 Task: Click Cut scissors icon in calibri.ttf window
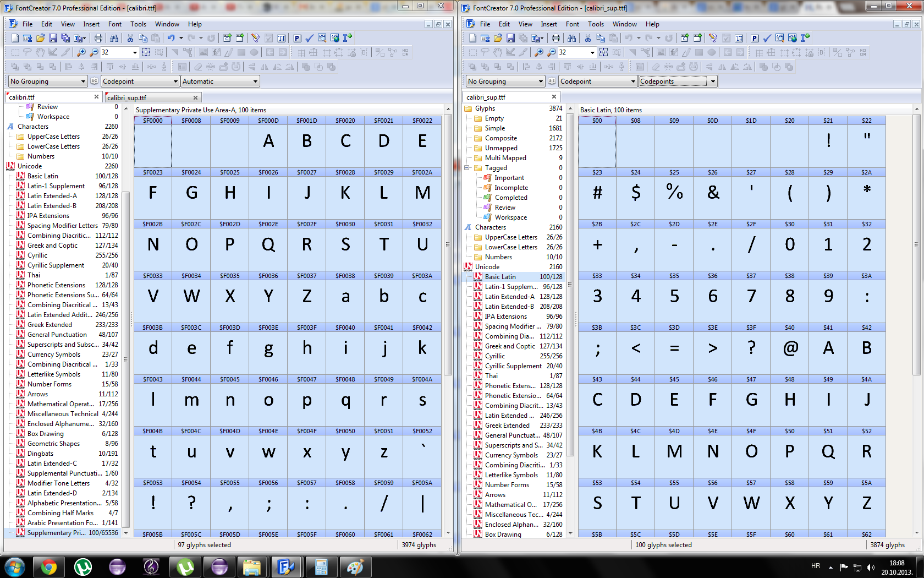click(x=130, y=38)
